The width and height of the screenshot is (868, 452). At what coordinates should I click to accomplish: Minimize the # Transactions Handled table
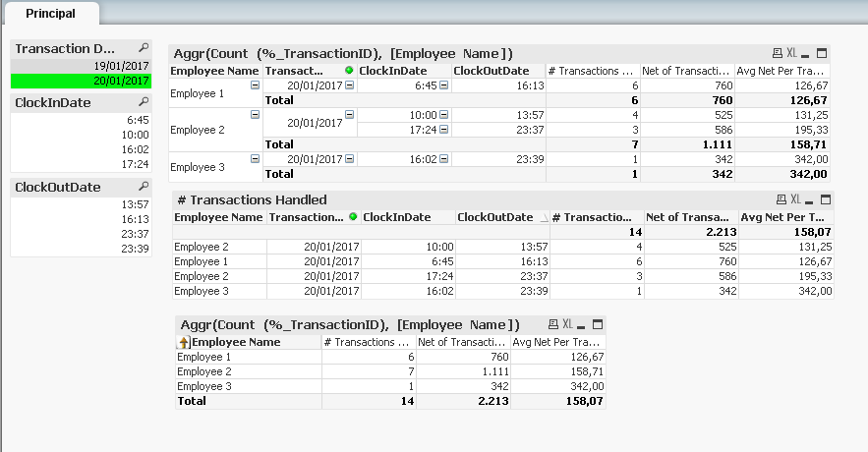(x=809, y=200)
